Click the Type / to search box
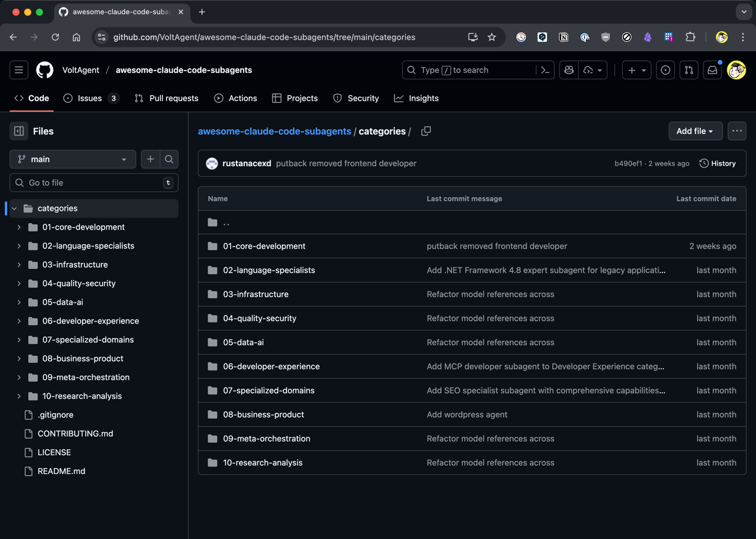 [x=470, y=70]
